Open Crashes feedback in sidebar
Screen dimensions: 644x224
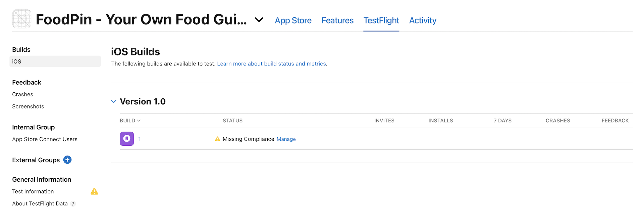pyautogui.click(x=23, y=94)
